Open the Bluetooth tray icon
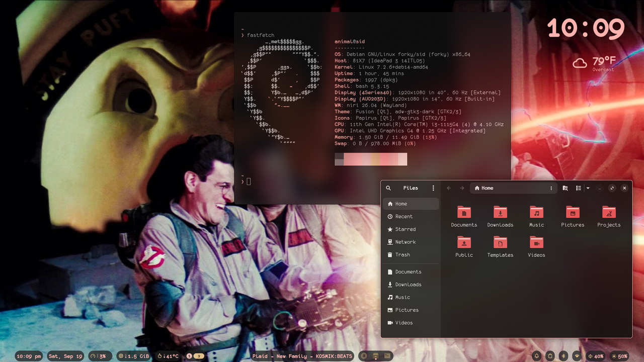This screenshot has height=362, width=644. (x=563, y=356)
